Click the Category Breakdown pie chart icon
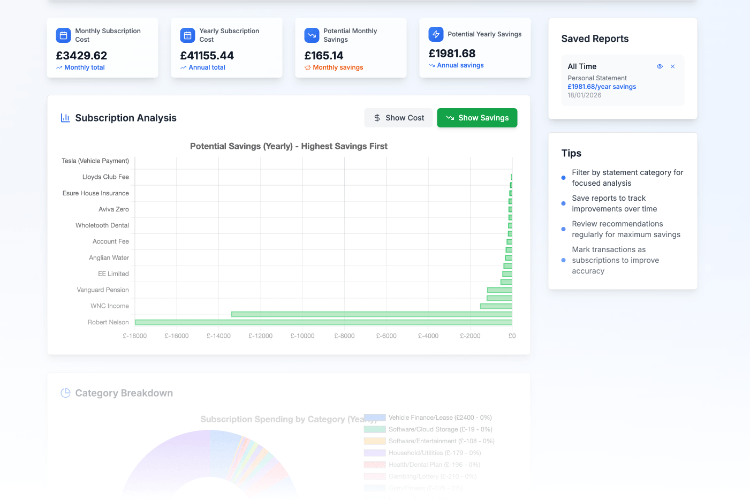 (x=65, y=393)
